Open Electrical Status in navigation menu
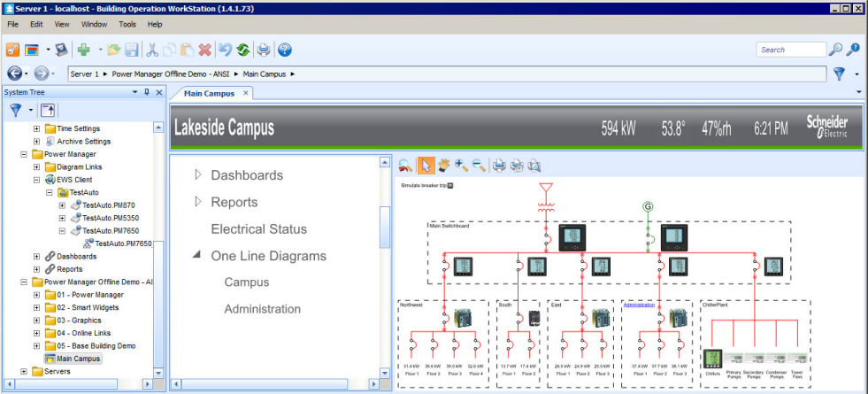This screenshot has height=394, width=868. pyautogui.click(x=259, y=228)
